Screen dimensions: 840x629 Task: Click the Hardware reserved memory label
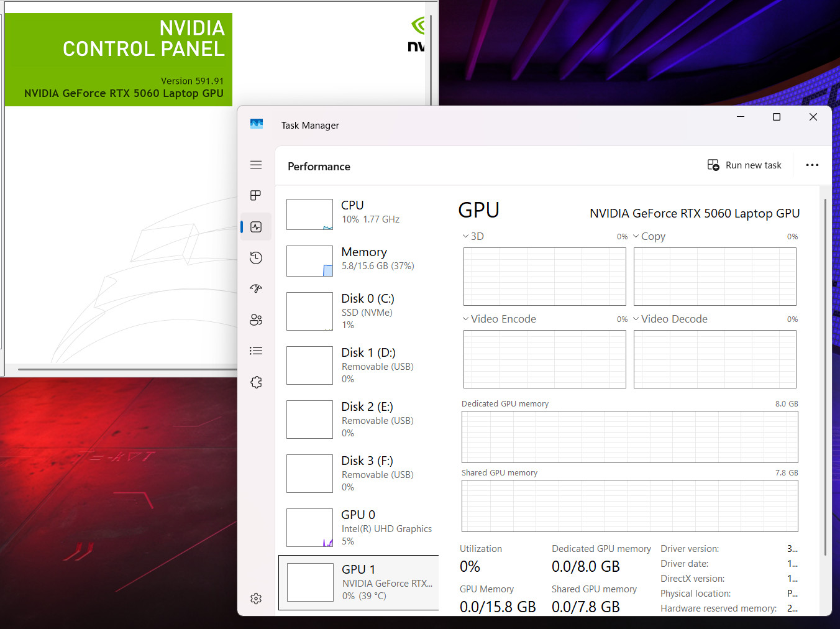click(718, 608)
